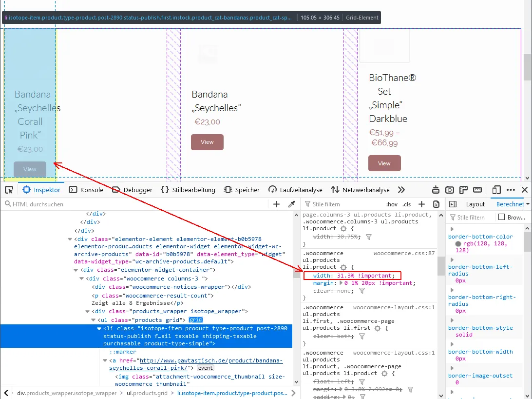Click filter icon beside width 30.75%
The width and height of the screenshot is (532, 399).
pyautogui.click(x=369, y=237)
